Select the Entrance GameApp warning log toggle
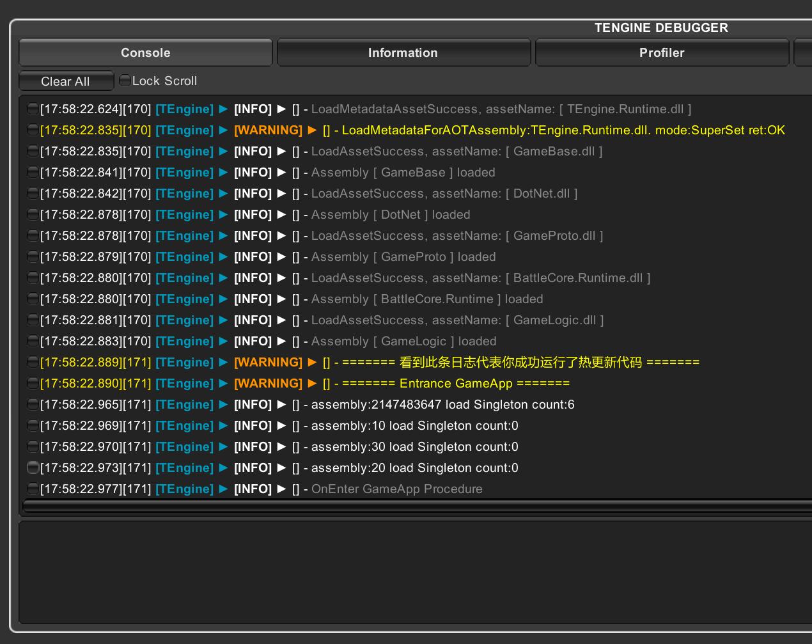Image resolution: width=812 pixels, height=644 pixels. pyautogui.click(x=33, y=383)
